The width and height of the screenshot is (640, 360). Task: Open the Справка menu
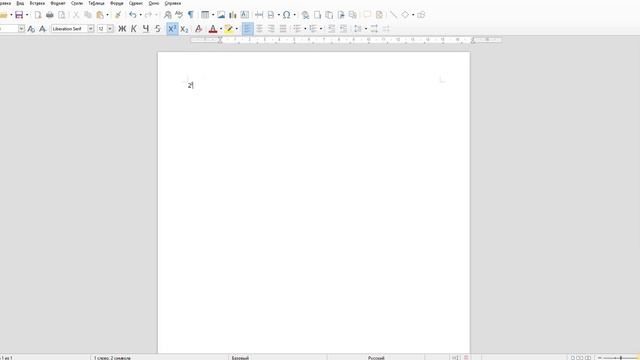tap(173, 3)
